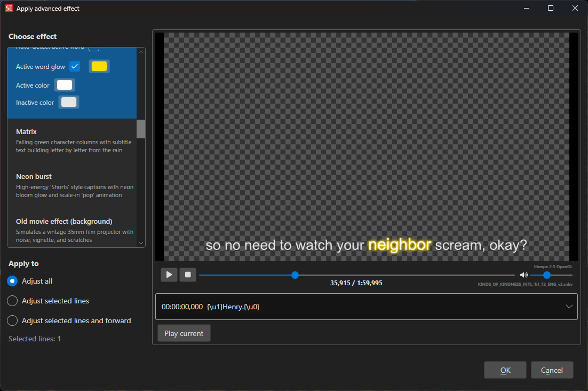Dismiss the dialog with Cancel
Screen dimensions: 588x391
point(551,370)
